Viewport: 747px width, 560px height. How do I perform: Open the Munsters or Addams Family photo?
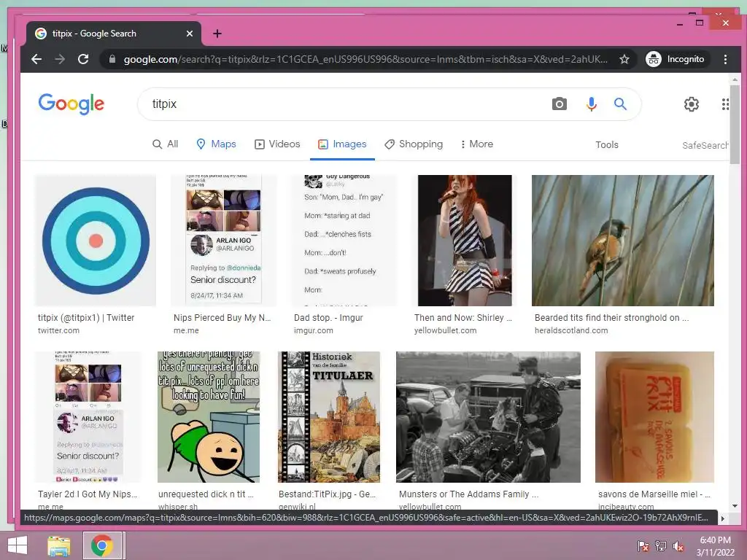(488, 417)
